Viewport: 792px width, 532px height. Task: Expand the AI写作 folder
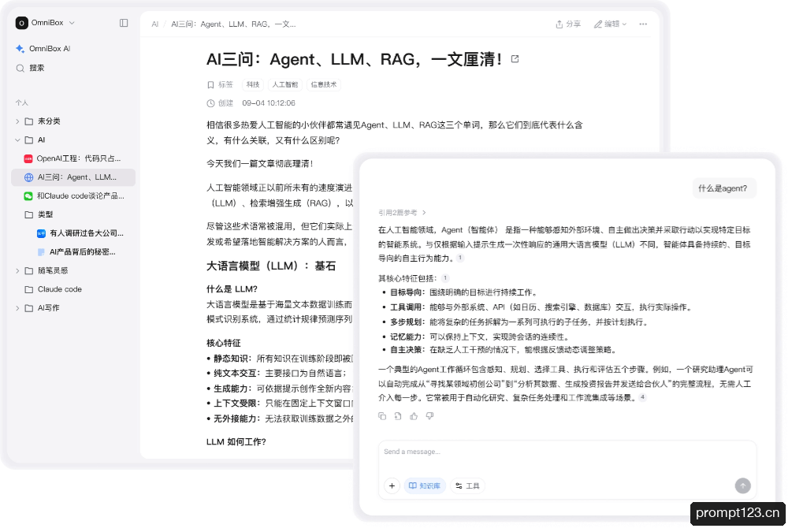point(17,308)
